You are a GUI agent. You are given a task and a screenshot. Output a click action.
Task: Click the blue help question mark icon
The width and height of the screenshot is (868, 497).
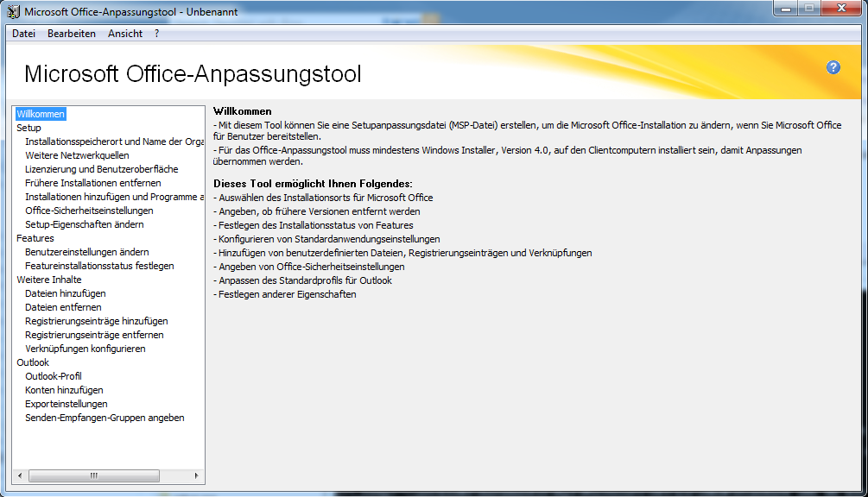click(x=833, y=67)
